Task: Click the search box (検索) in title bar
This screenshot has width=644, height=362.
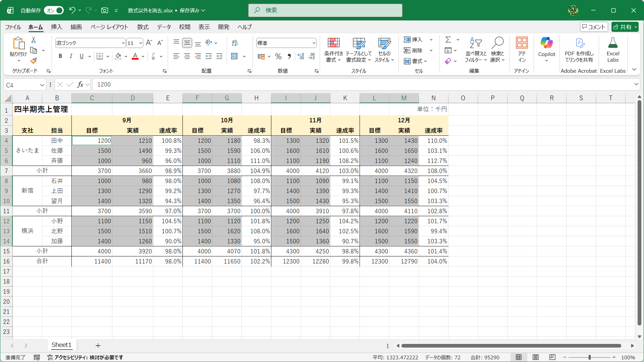Action: [x=325, y=10]
